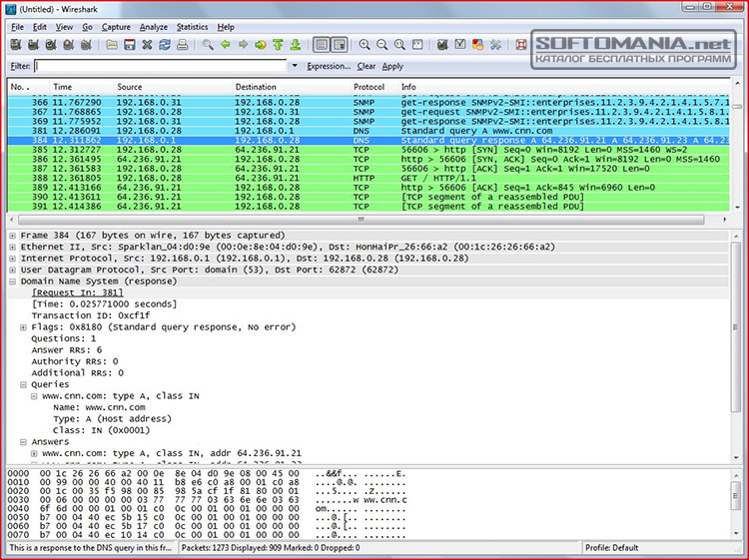Open help via lifebuoy icon
Image resolution: width=749 pixels, height=560 pixels.
coord(521,45)
